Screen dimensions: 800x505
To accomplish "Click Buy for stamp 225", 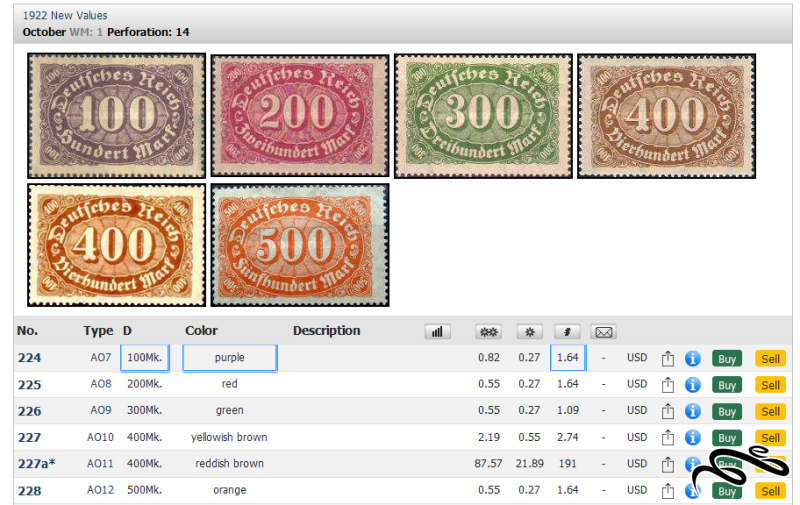I will (727, 385).
